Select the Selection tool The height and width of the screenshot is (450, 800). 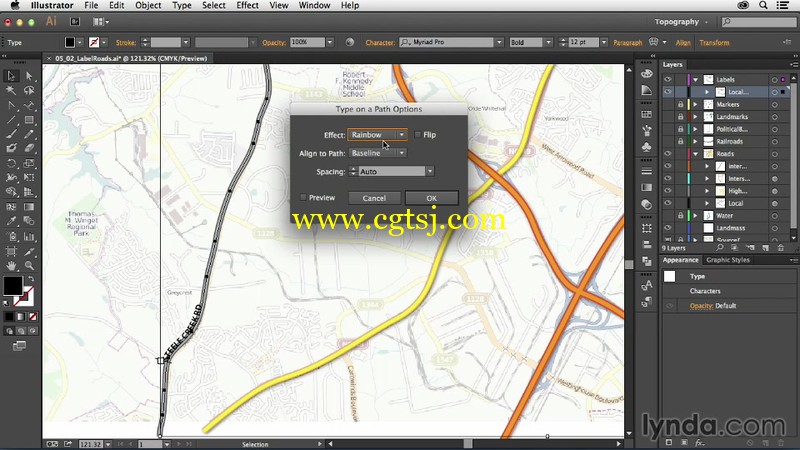point(11,76)
